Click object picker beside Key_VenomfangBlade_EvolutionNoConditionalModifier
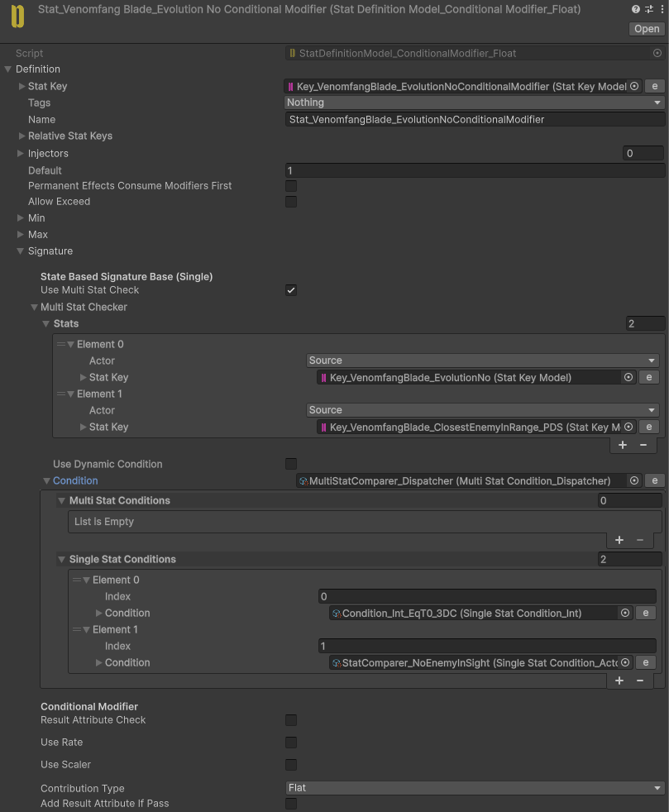This screenshot has width=669, height=812. (x=634, y=87)
